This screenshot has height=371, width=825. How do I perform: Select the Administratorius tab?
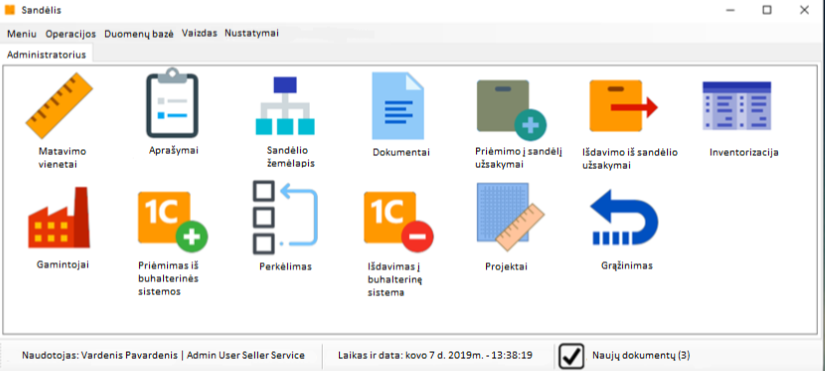tap(46, 55)
